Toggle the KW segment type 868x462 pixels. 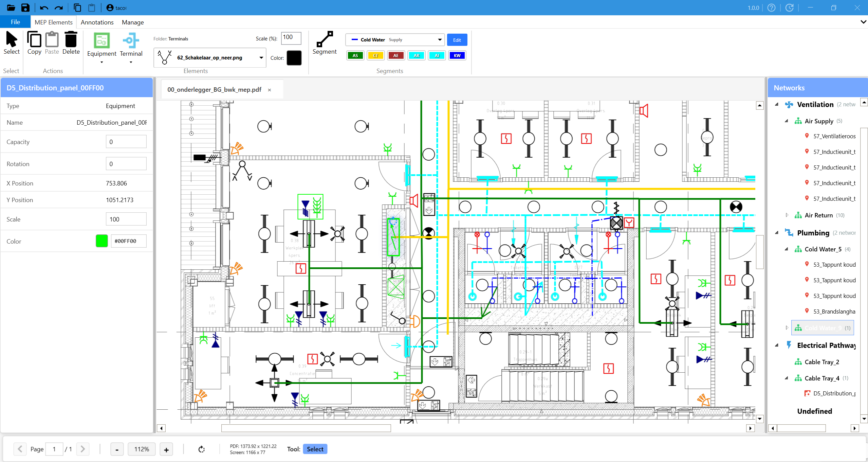[x=457, y=55]
